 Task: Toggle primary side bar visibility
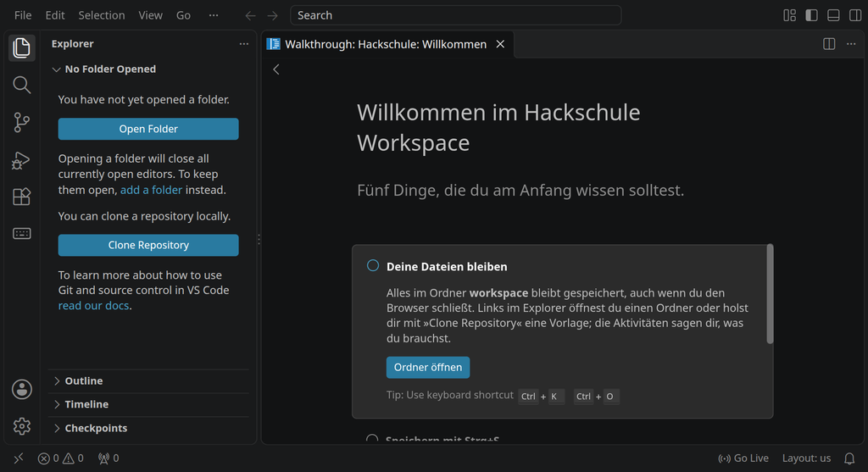tap(811, 15)
